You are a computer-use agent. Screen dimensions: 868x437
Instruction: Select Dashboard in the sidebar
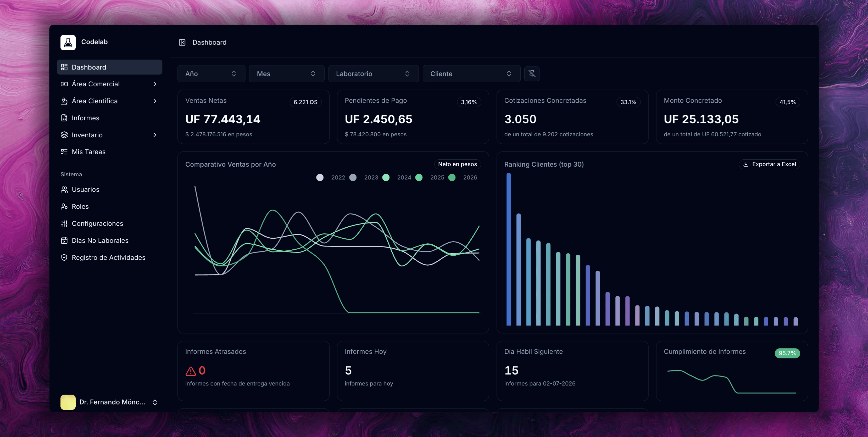109,67
